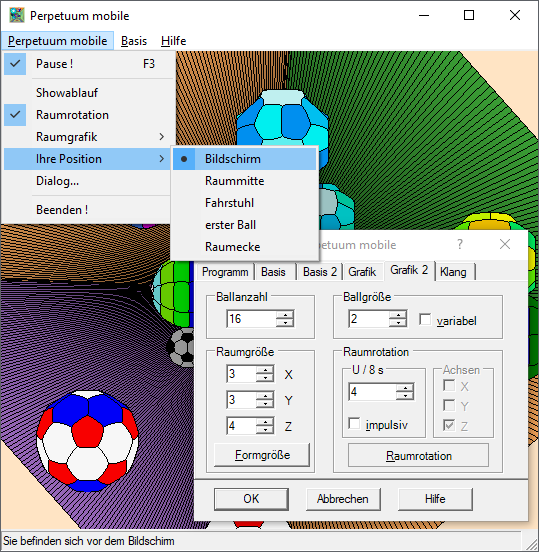This screenshot has width=539, height=552.
Task: Select erster Ball position option
Action: [x=245, y=225]
